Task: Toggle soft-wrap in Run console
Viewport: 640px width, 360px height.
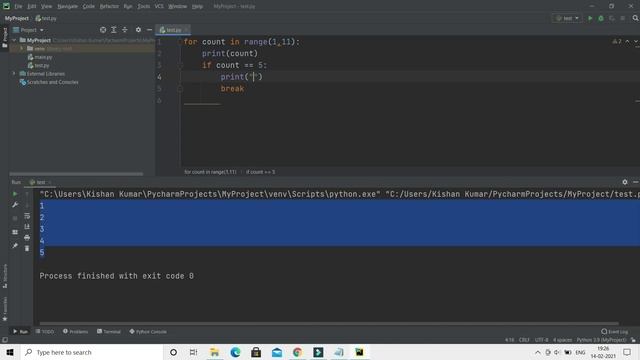Action: [x=27, y=216]
